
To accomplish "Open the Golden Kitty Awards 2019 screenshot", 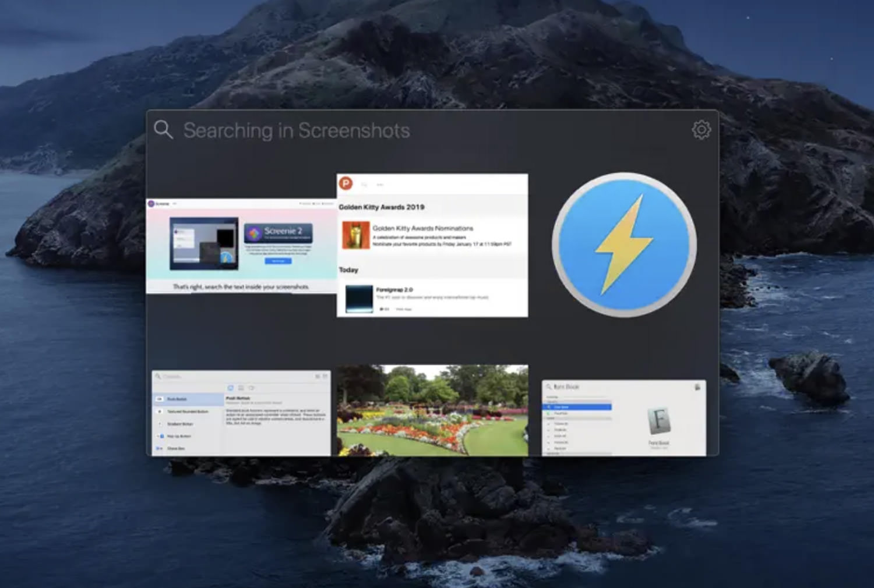I will tap(432, 245).
